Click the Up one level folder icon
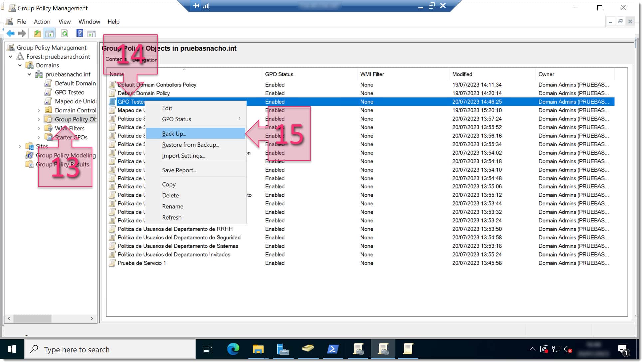The image size is (644, 364). tap(37, 33)
